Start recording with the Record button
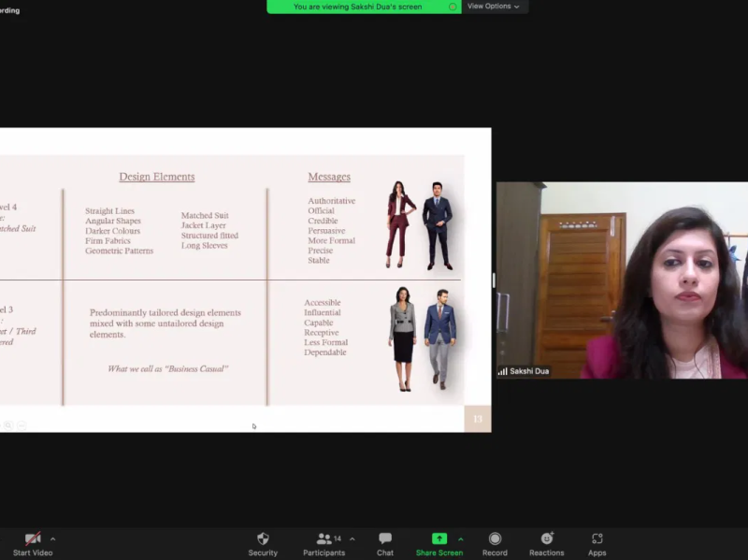Image resolution: width=748 pixels, height=560 pixels. [x=495, y=544]
